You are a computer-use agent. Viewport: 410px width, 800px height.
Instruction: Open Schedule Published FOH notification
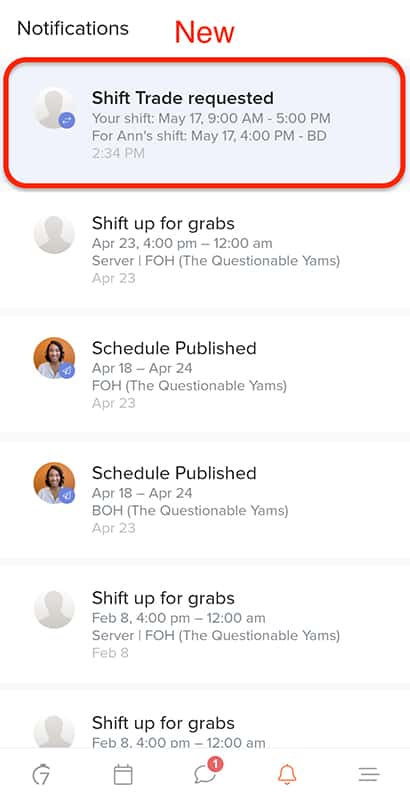[205, 375]
